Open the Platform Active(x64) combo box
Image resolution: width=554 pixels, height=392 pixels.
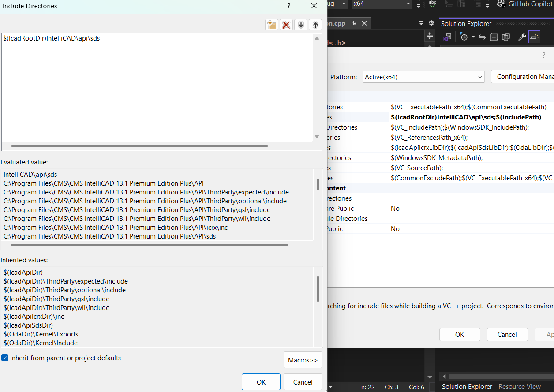point(423,77)
